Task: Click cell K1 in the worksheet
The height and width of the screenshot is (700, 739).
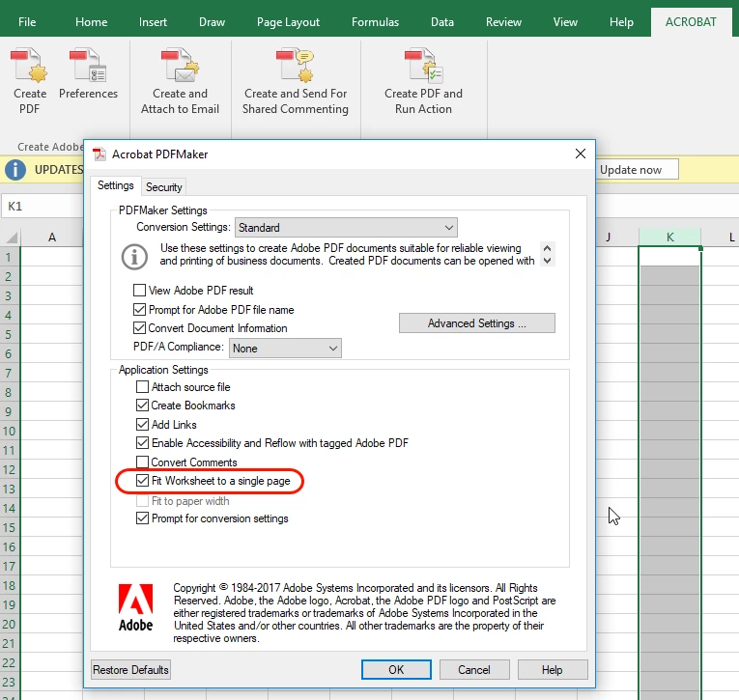Action: coord(669,256)
